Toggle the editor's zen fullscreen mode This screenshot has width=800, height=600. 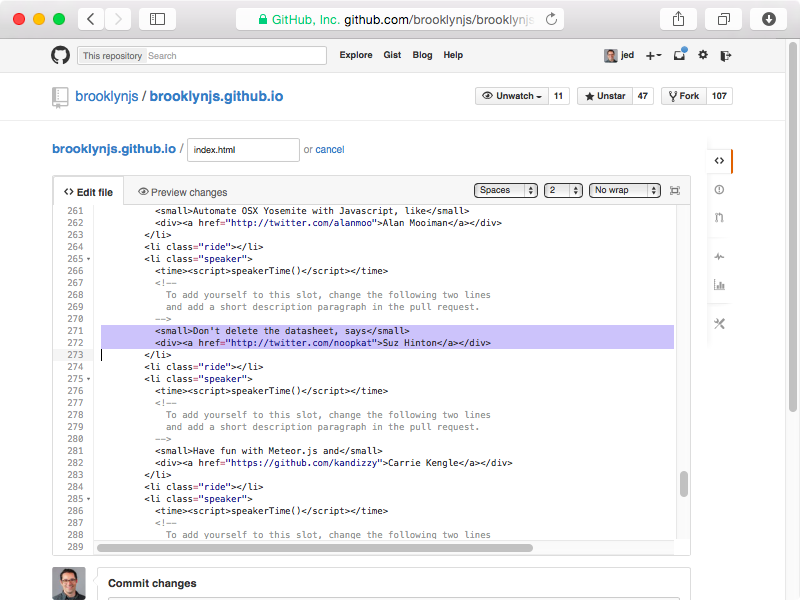click(x=674, y=190)
